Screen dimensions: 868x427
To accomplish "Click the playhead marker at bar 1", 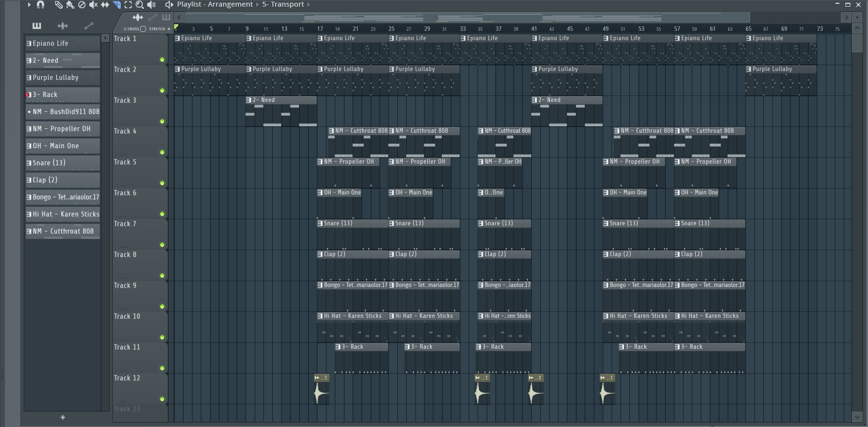I will 176,27.
